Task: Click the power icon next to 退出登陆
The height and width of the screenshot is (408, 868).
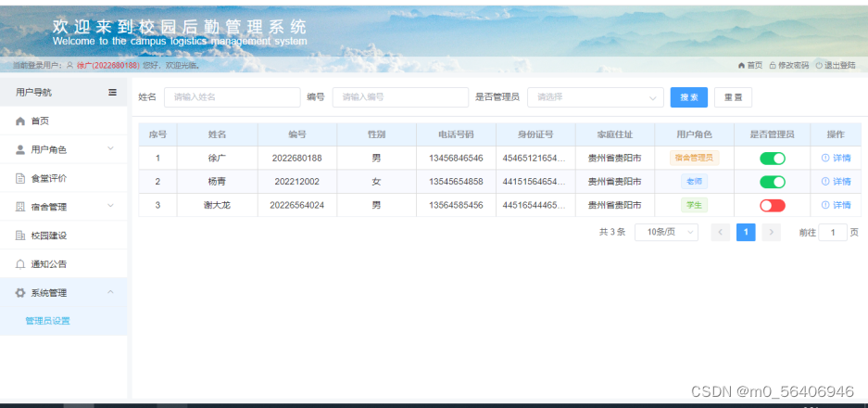Action: click(819, 65)
